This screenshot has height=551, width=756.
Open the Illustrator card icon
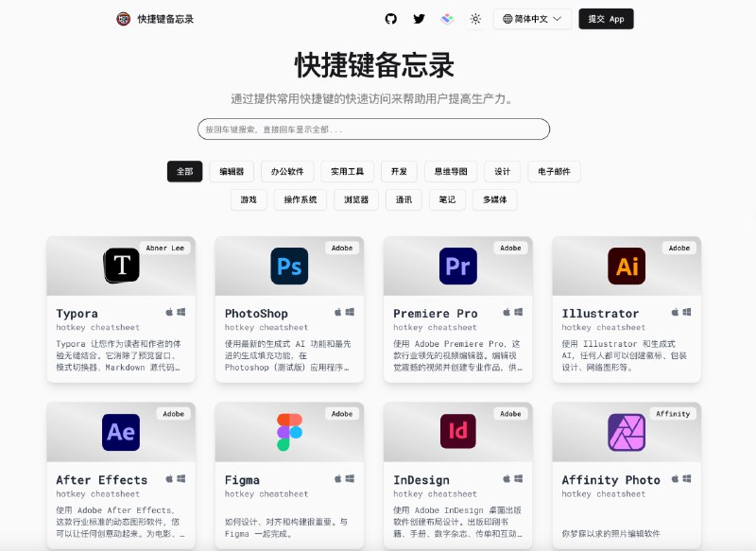click(625, 266)
